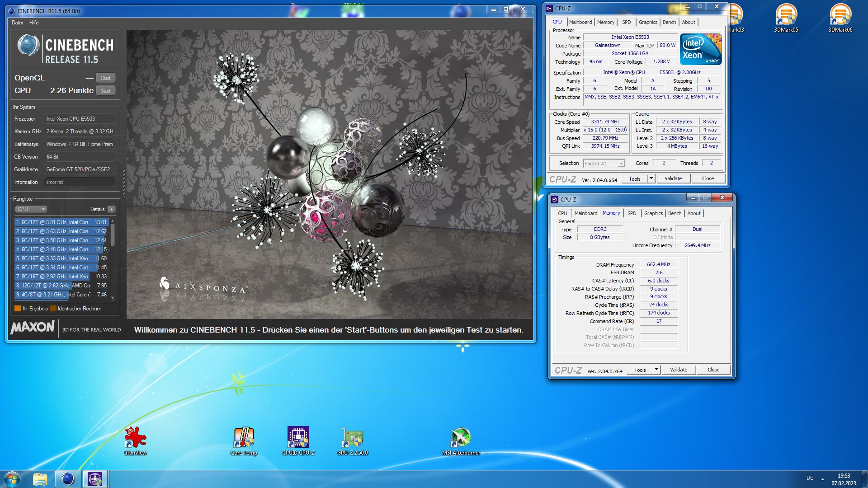This screenshot has height=488, width=868.
Task: Click Validate in lower CPU-Z window
Action: click(679, 370)
